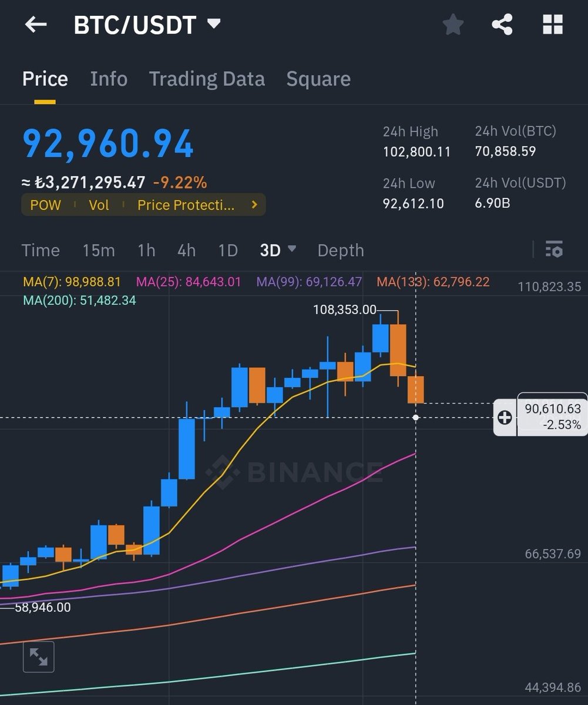Expand the 3D interval dropdown

(278, 250)
